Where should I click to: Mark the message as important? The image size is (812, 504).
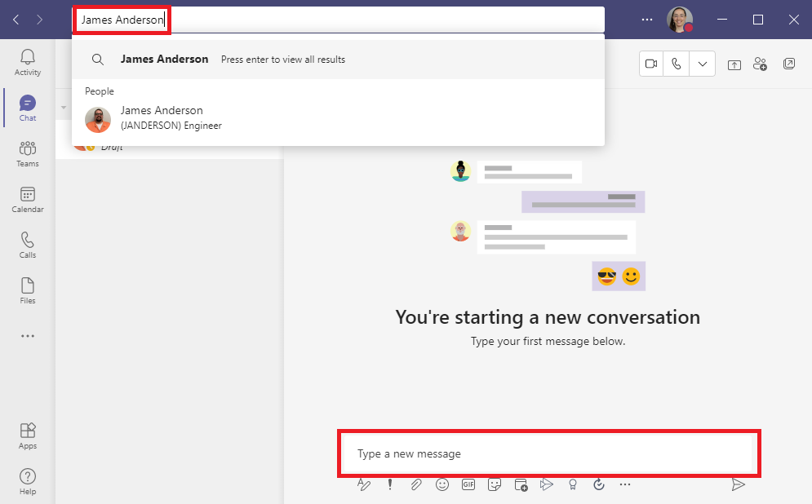pyautogui.click(x=390, y=484)
